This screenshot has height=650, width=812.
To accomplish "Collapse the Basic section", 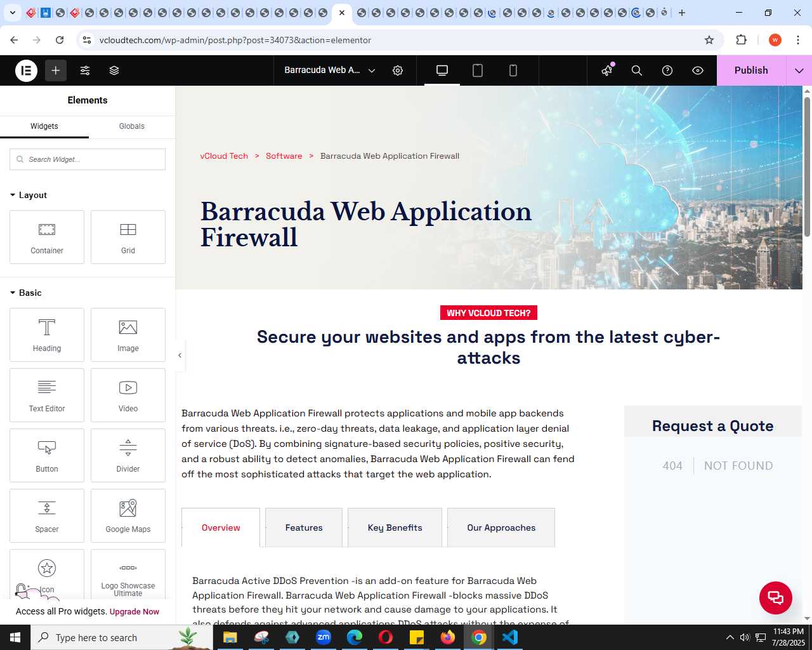I will 27,293.
